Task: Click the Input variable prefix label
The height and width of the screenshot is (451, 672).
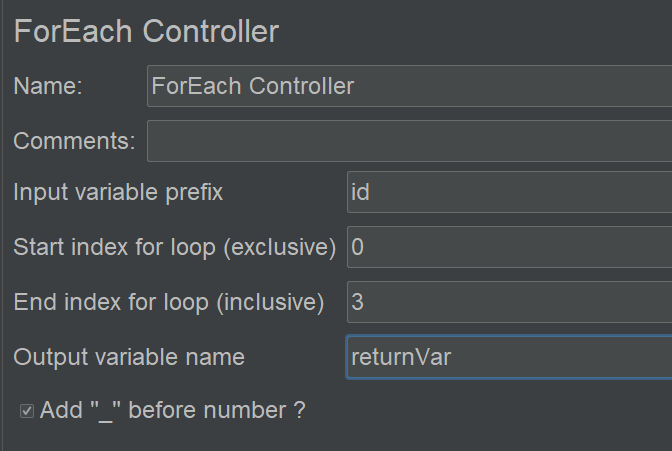Action: 118,192
